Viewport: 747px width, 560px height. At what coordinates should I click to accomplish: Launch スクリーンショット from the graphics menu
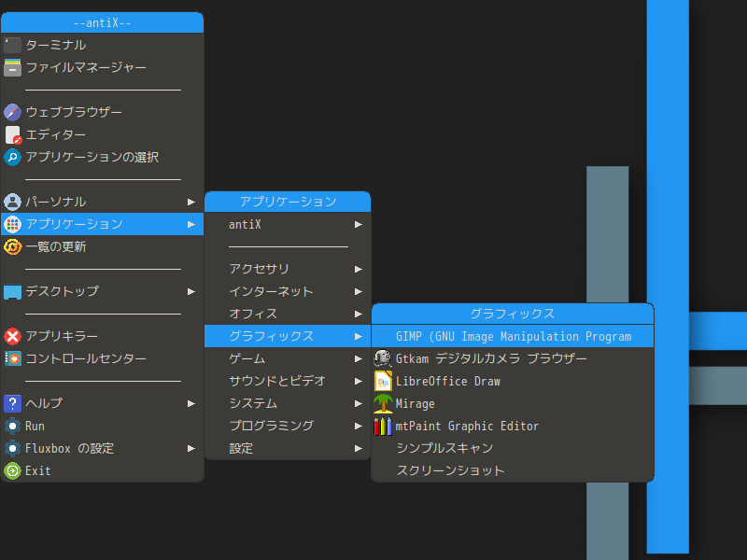pos(512,470)
